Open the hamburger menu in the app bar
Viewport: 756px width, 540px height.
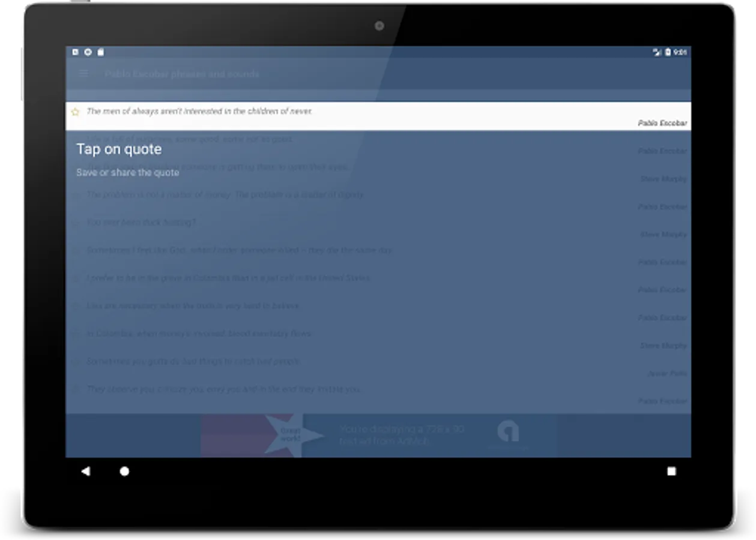[83, 73]
